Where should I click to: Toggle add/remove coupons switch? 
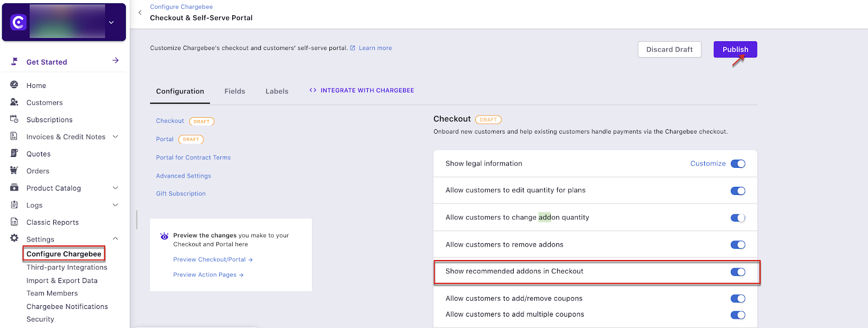pos(738,299)
